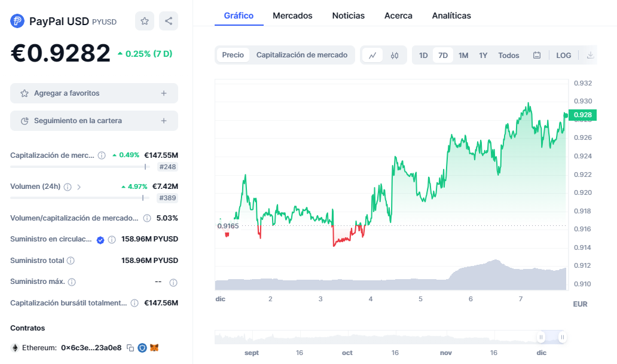Click the Seguimiento en la cartera button
This screenshot has height=364, width=617.
94,121
